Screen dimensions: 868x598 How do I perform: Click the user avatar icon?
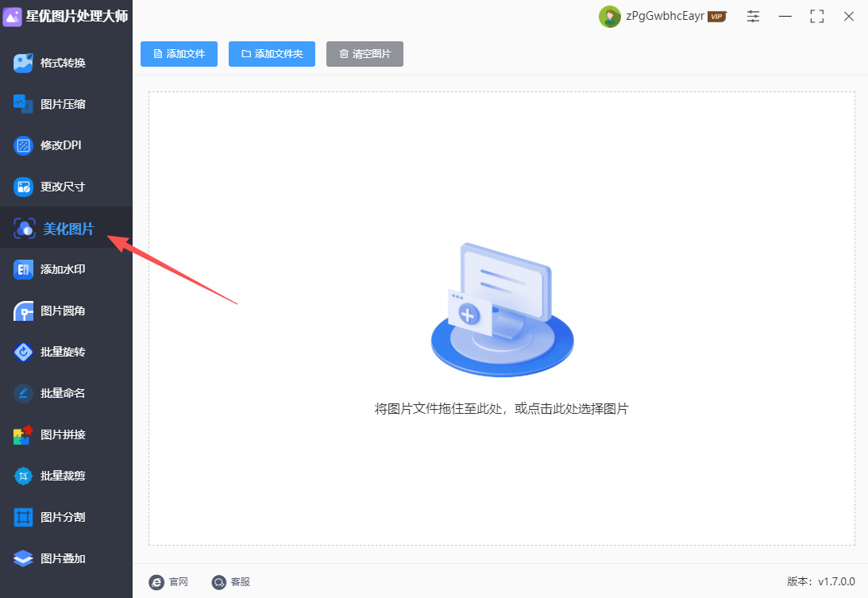(x=609, y=17)
